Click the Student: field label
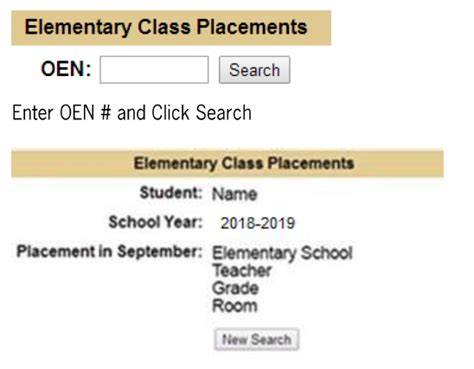 coord(171,193)
